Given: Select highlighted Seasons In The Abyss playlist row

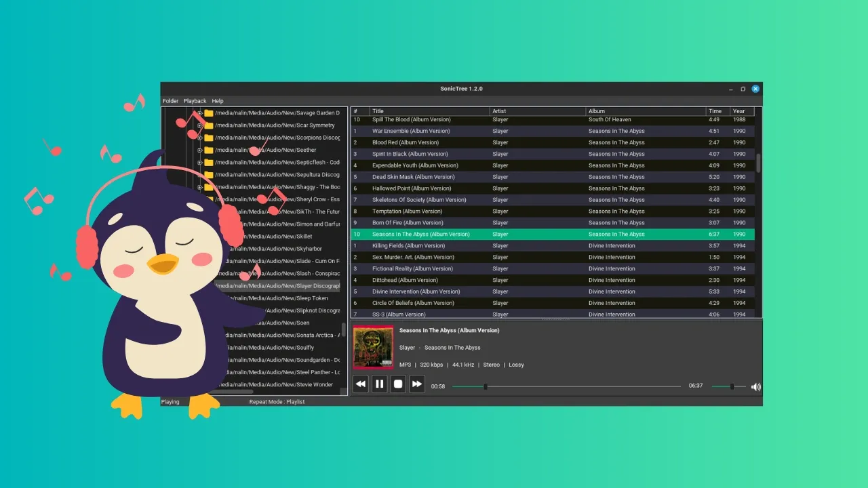Looking at the screenshot, I should [553, 235].
